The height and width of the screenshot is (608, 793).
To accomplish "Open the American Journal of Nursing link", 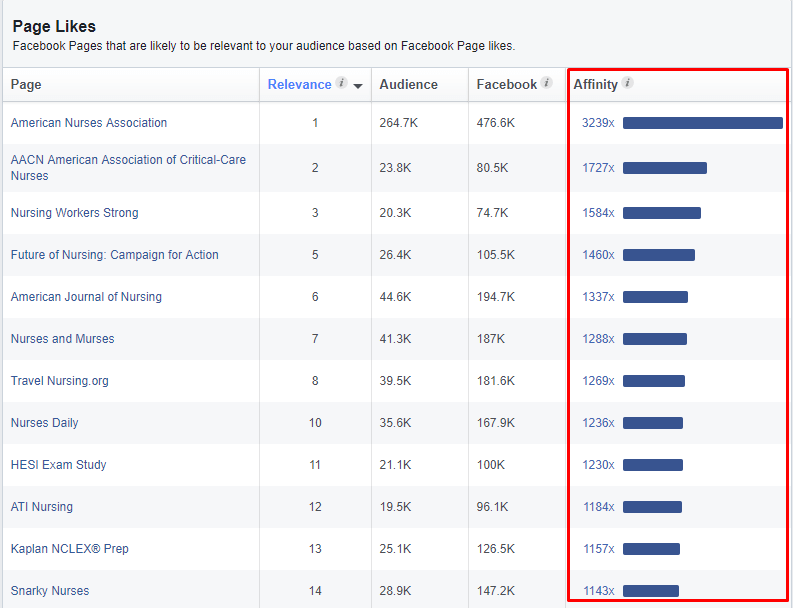I will (86, 296).
